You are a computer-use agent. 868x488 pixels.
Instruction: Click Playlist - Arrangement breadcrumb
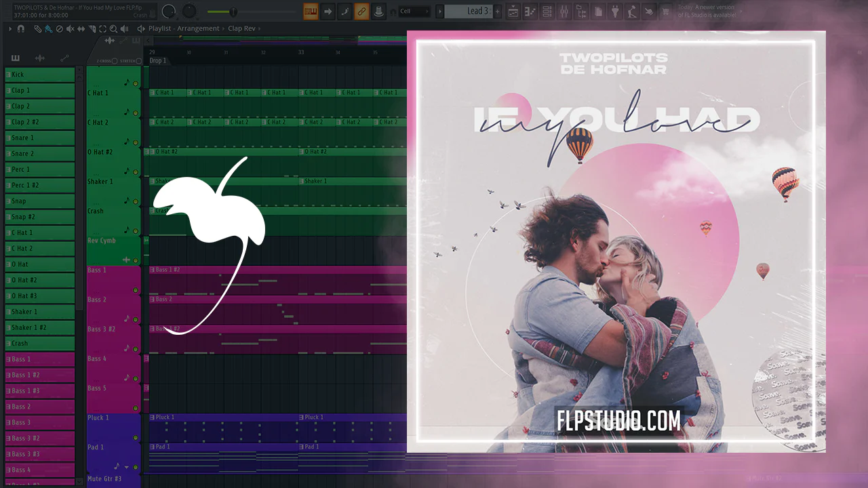[x=184, y=29]
